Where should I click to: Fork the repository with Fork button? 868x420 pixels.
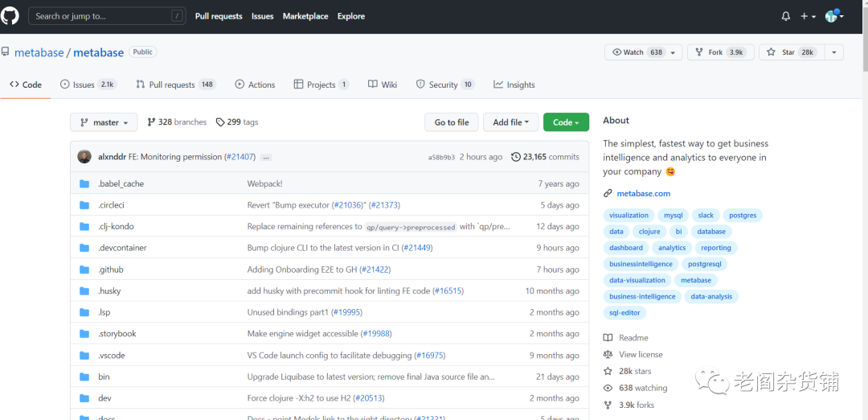tap(721, 52)
